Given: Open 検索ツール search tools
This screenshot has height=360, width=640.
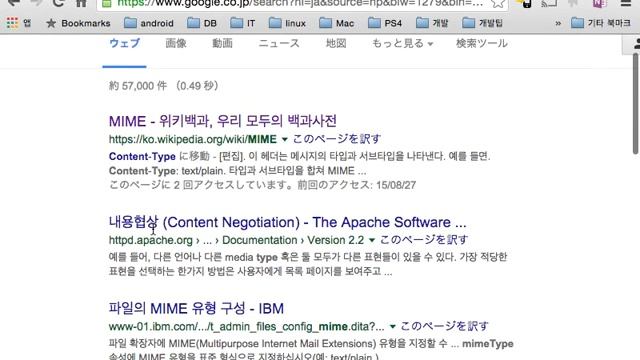Looking at the screenshot, I should click(482, 43).
